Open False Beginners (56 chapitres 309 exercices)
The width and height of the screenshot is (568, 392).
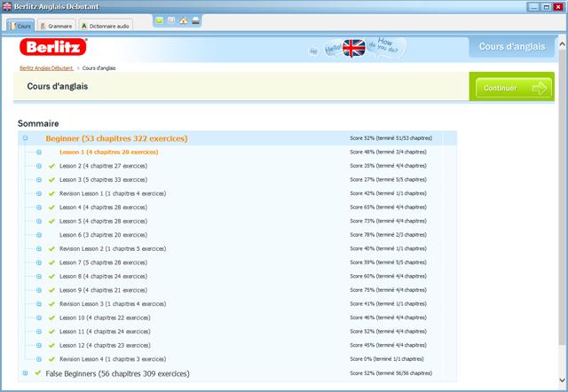pyautogui.click(x=117, y=373)
